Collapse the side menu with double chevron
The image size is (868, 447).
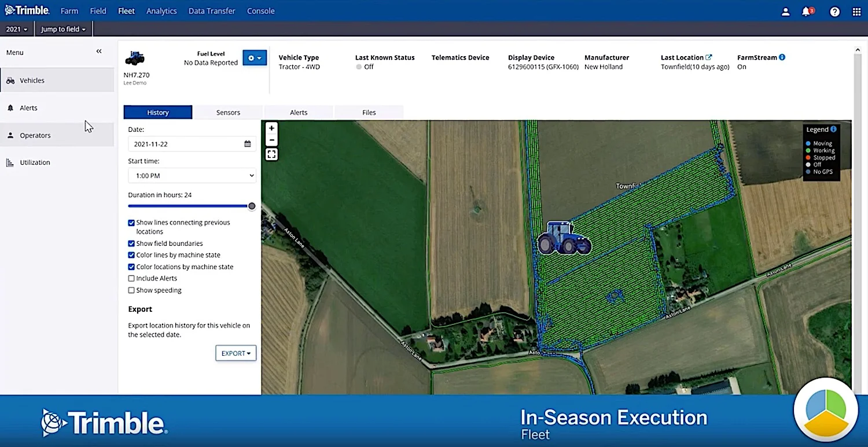coord(99,51)
